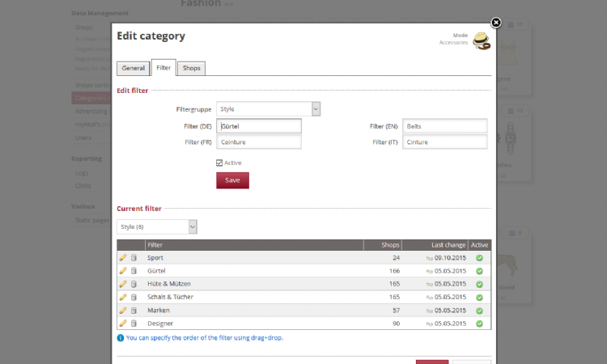Edit the Hüte & Mützen filter row
This screenshot has width=607, height=364.
coord(123,284)
